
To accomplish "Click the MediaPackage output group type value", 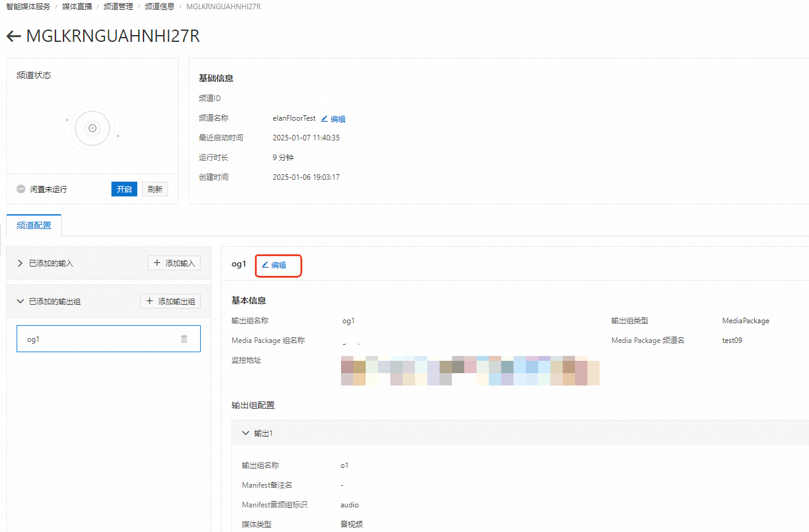I will [x=746, y=321].
